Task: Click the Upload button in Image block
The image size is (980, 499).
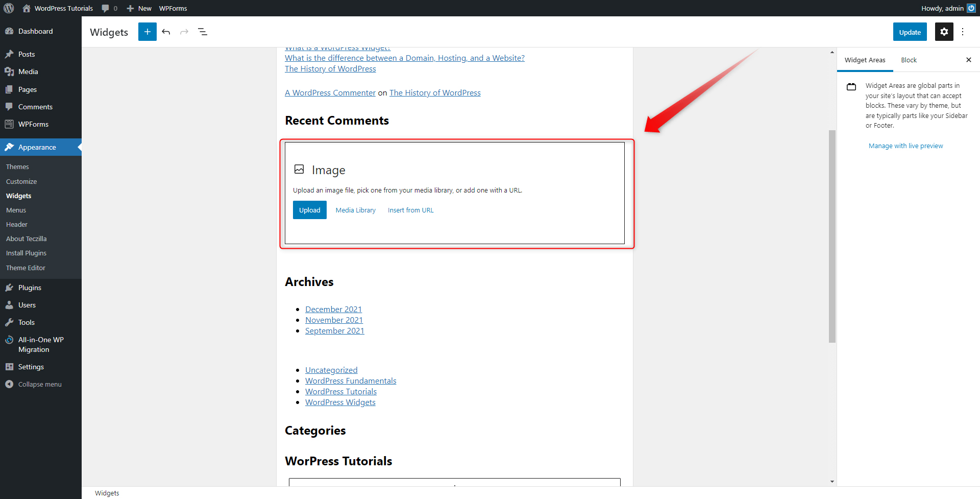Action: (309, 210)
